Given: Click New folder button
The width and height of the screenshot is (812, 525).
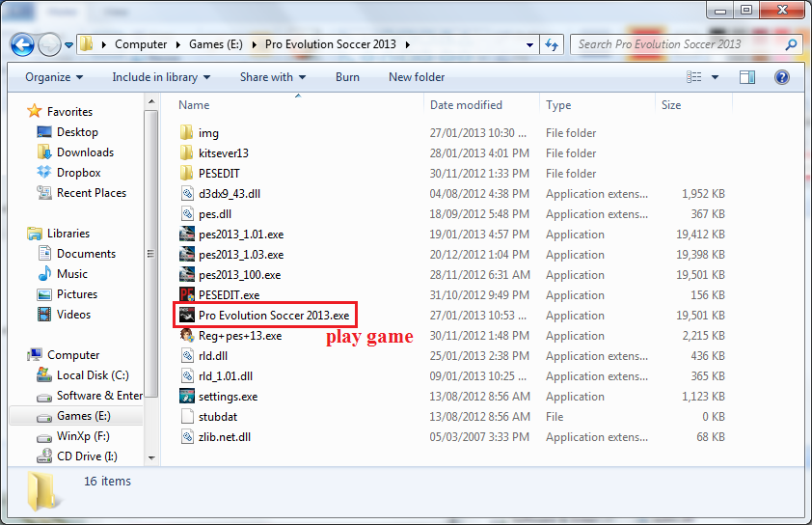Looking at the screenshot, I should (417, 77).
